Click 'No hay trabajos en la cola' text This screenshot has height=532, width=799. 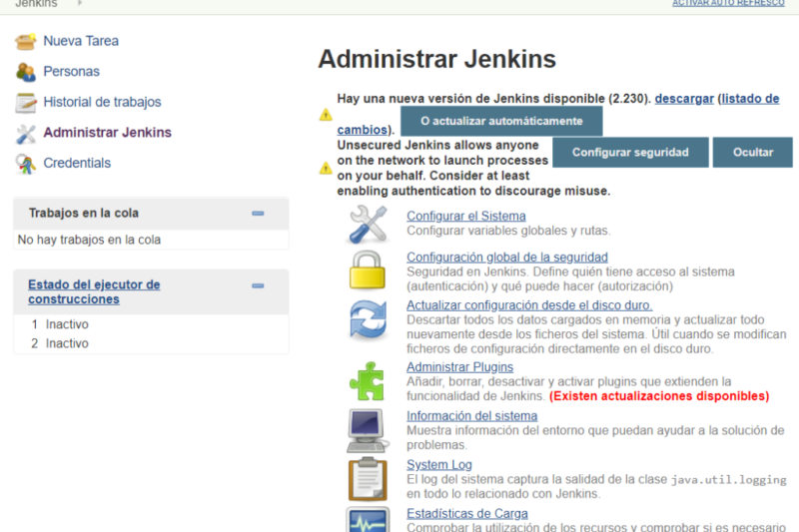pos(89,240)
